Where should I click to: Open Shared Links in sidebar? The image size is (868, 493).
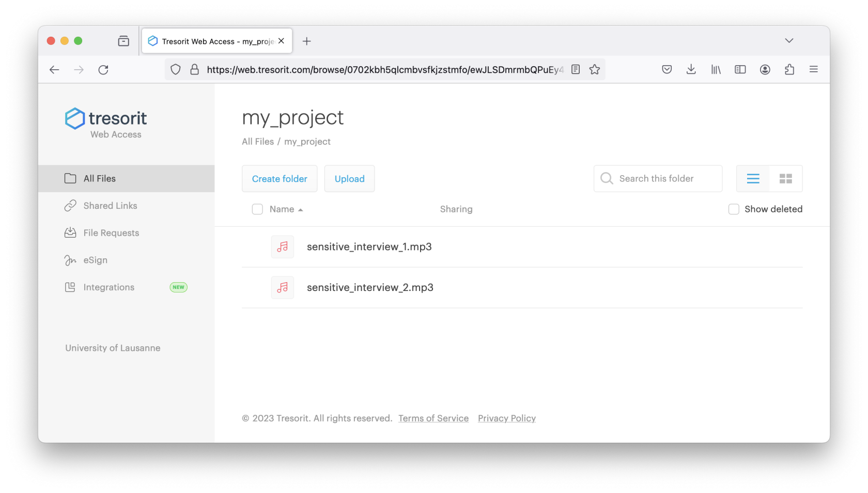(x=110, y=206)
